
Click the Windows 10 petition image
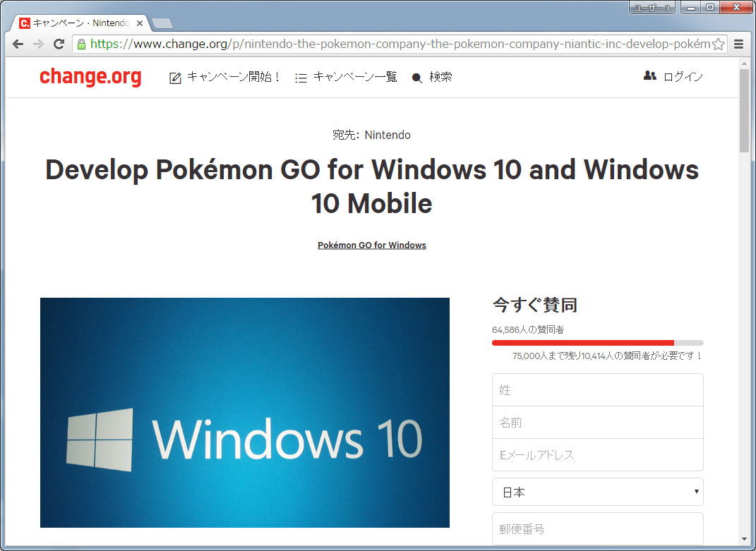click(245, 413)
